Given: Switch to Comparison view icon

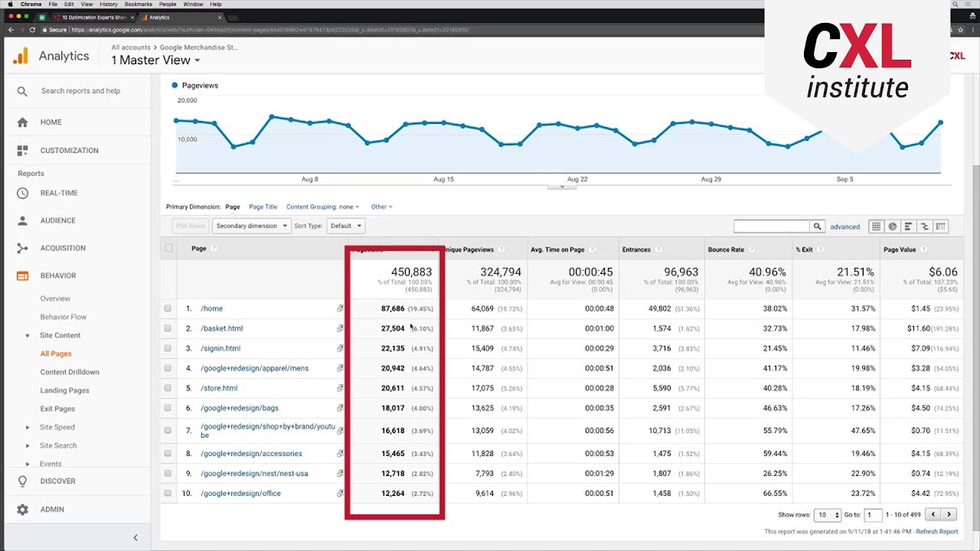Looking at the screenshot, I should [x=925, y=227].
